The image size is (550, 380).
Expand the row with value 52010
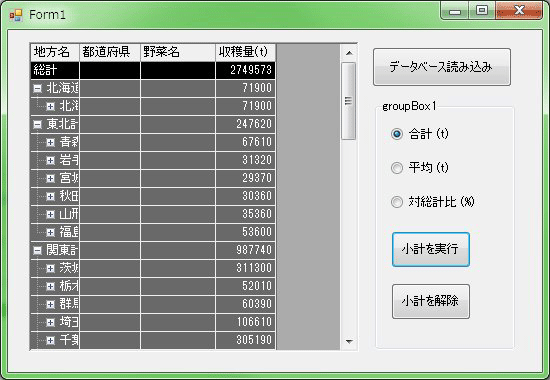coord(51,286)
